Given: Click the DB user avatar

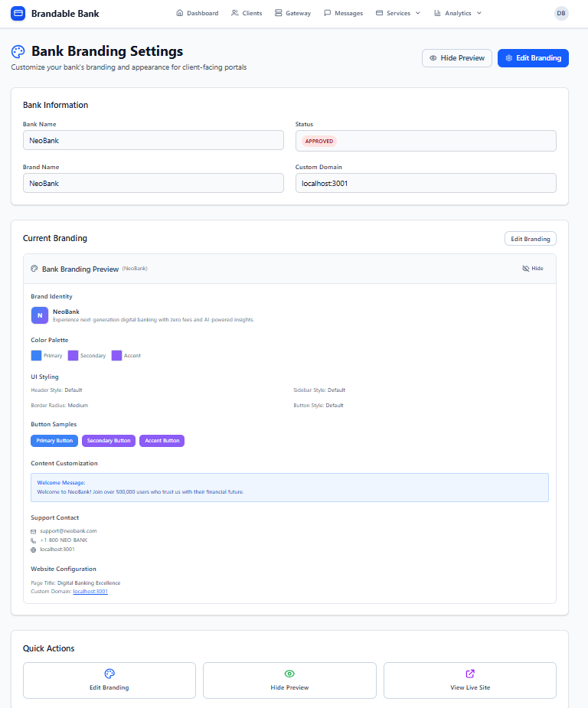Looking at the screenshot, I should click(x=561, y=13).
